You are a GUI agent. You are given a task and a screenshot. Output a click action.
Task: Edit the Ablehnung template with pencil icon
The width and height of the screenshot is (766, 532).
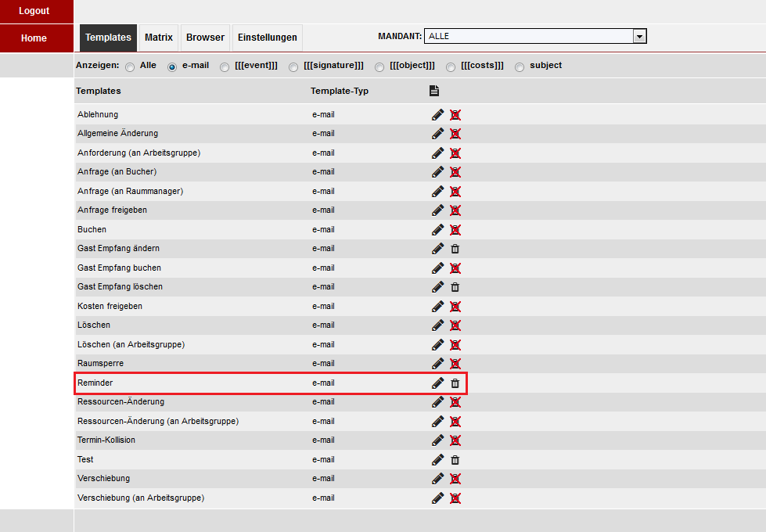437,115
